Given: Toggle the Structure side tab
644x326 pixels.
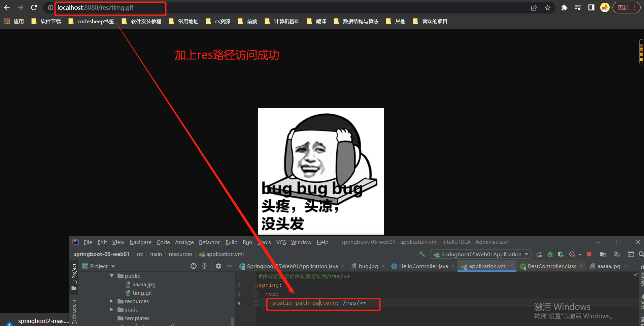Looking at the screenshot, I should click(74, 312).
